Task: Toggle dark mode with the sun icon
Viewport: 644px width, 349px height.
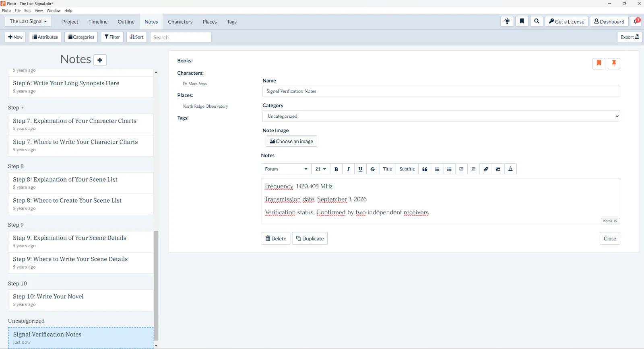Action: [507, 21]
